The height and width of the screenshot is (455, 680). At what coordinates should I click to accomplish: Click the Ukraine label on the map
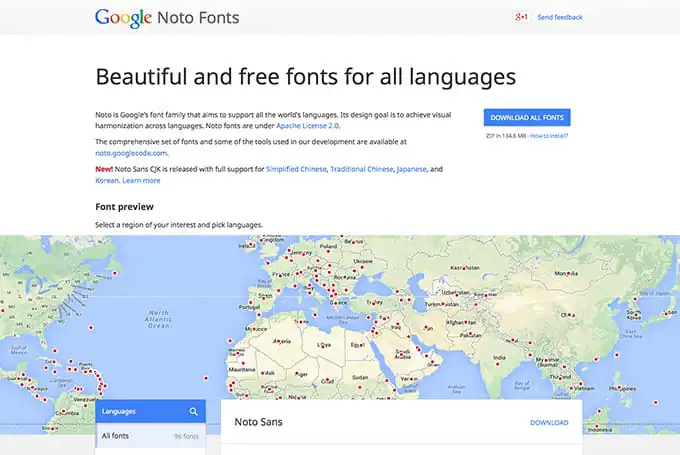tap(363, 262)
